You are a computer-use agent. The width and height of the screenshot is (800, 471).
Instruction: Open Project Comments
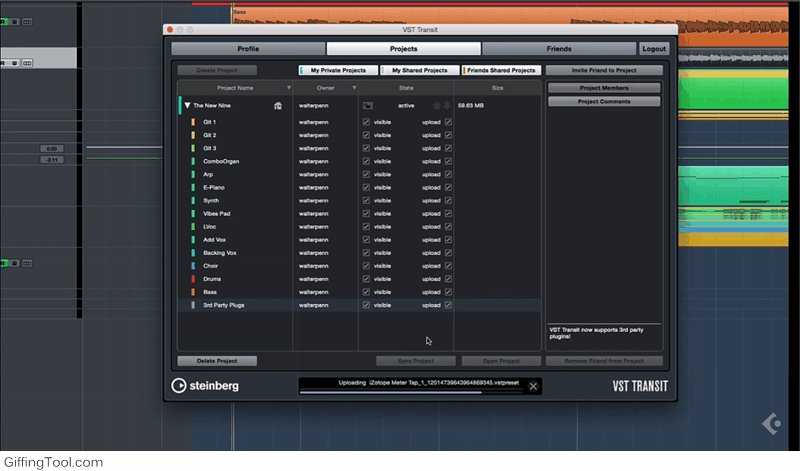[x=604, y=102]
